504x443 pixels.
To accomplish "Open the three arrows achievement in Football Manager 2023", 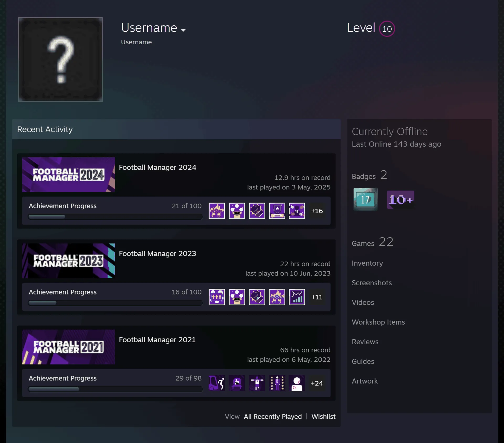I will click(217, 297).
